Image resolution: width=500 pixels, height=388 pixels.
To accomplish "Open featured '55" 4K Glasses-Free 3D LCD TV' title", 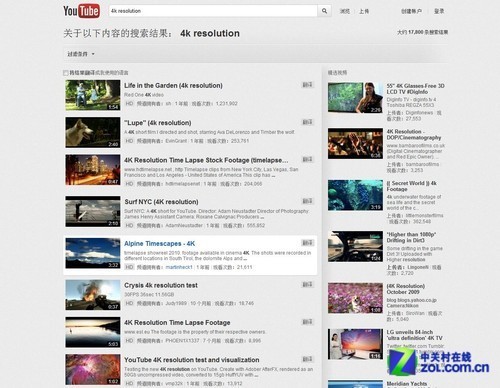I will tap(415, 89).
